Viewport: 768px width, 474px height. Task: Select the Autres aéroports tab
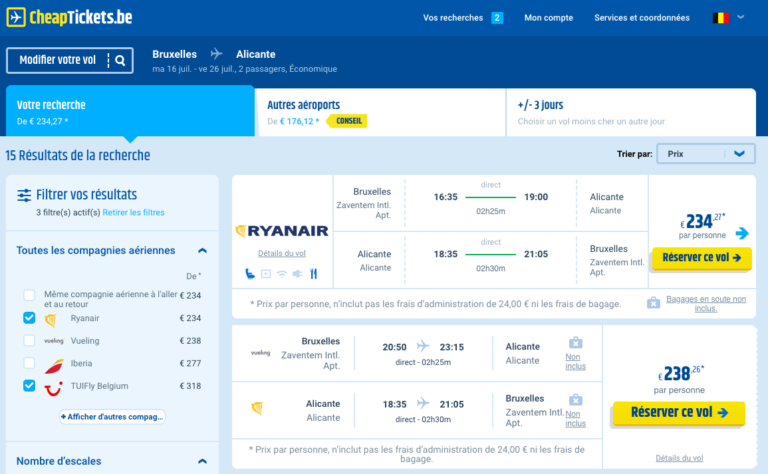click(381, 113)
